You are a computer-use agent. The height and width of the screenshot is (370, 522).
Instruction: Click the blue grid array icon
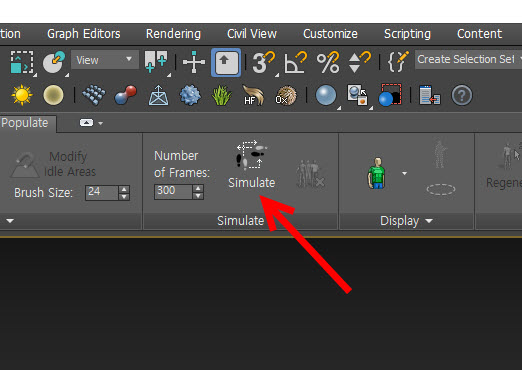94,95
